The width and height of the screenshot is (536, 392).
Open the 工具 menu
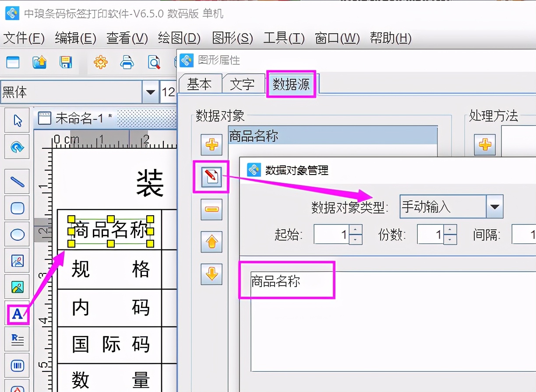[284, 38]
